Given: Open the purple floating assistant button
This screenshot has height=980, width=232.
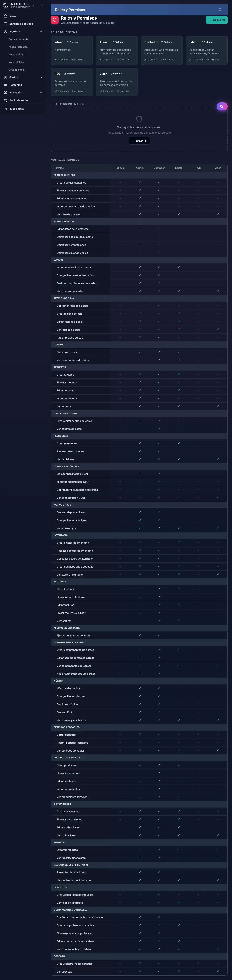Looking at the screenshot, I should [x=222, y=107].
